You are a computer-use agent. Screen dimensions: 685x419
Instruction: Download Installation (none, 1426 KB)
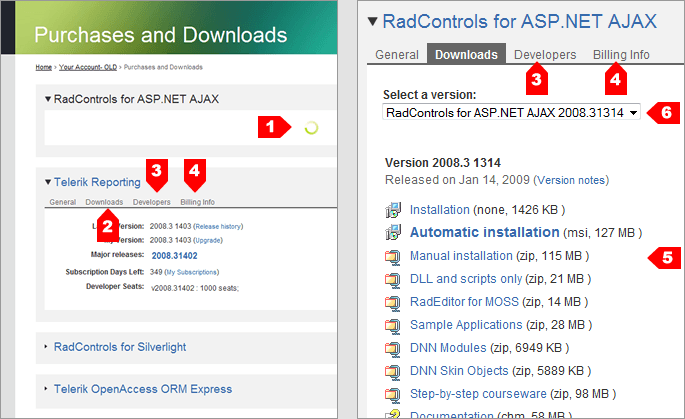439,210
